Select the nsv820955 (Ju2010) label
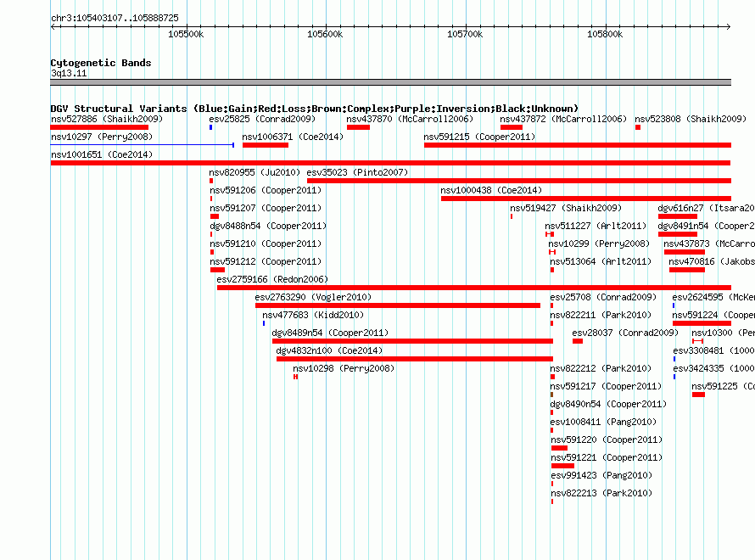Screen dimensions: 755x560 (x=254, y=172)
